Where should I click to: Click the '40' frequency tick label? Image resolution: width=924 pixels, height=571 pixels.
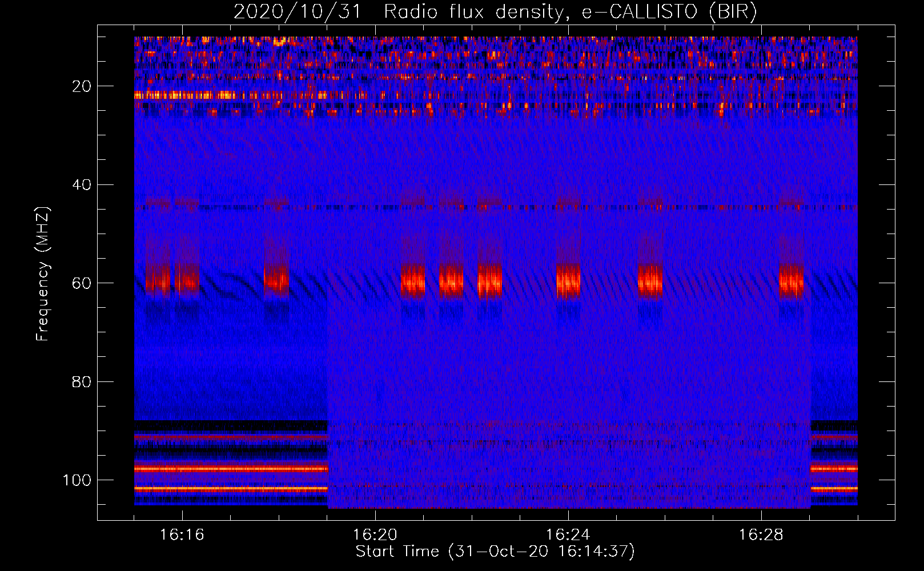(x=82, y=184)
